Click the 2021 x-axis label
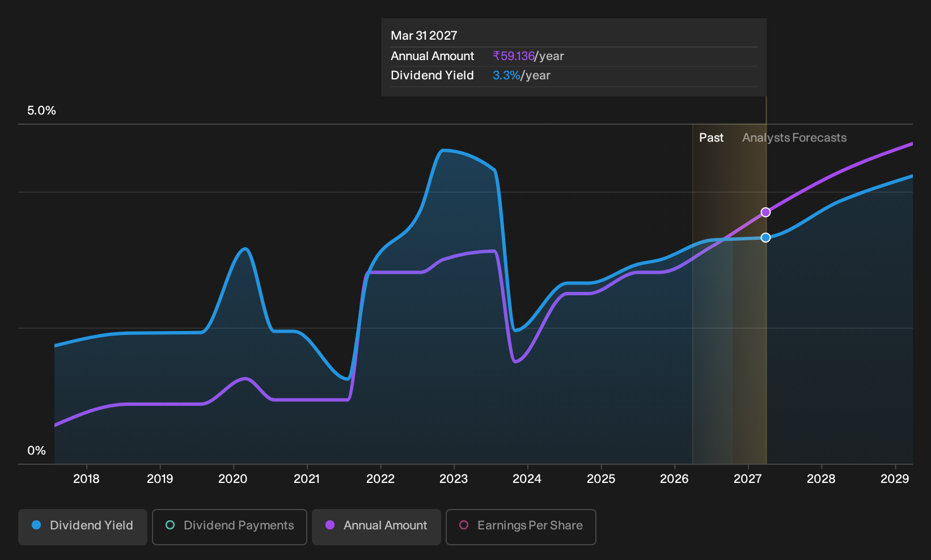The width and height of the screenshot is (931, 560). 307,479
